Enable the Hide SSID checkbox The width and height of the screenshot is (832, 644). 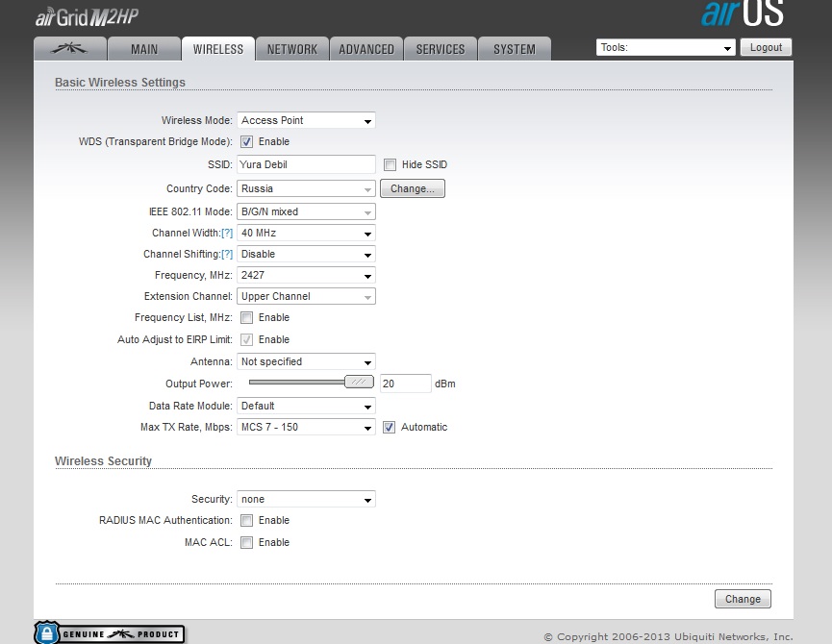pyautogui.click(x=390, y=164)
